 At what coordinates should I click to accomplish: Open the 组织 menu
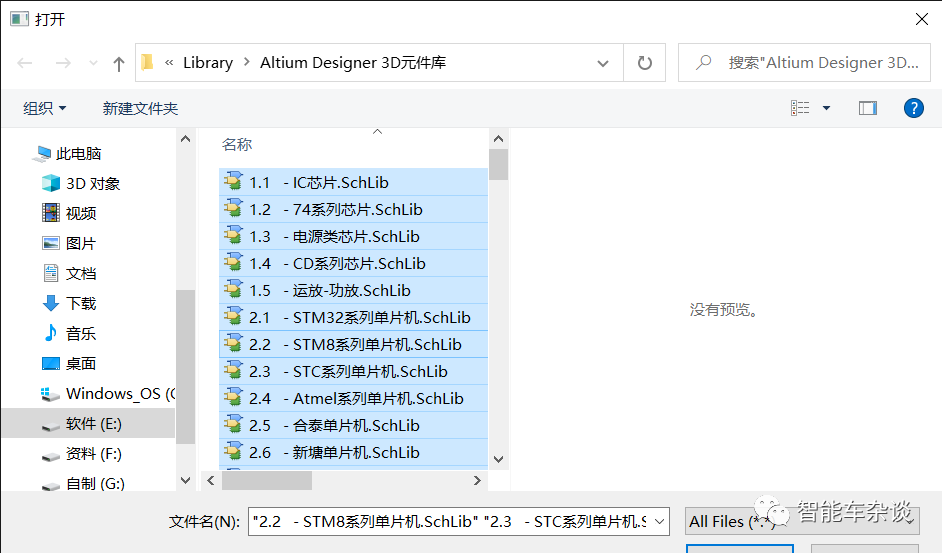(44, 109)
